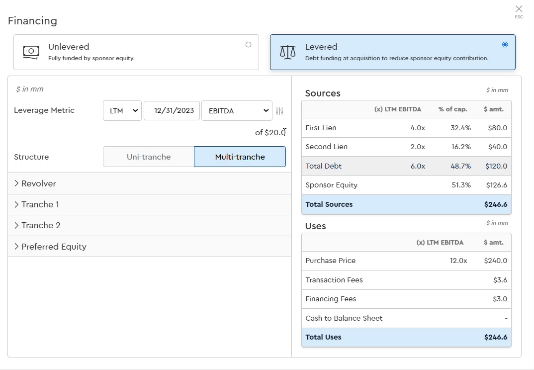
Task: Click the 'of $20.0' EBITDA value
Action: [270, 132]
